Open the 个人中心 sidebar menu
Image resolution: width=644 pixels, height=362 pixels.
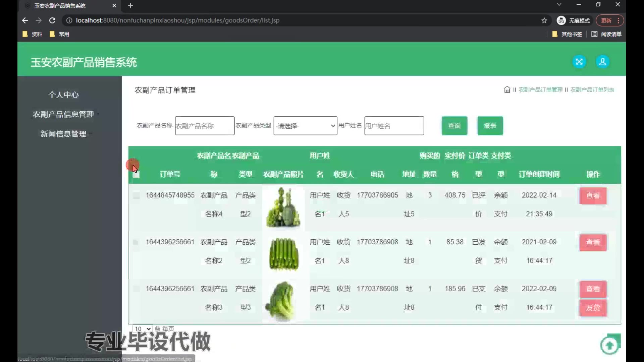click(x=63, y=95)
